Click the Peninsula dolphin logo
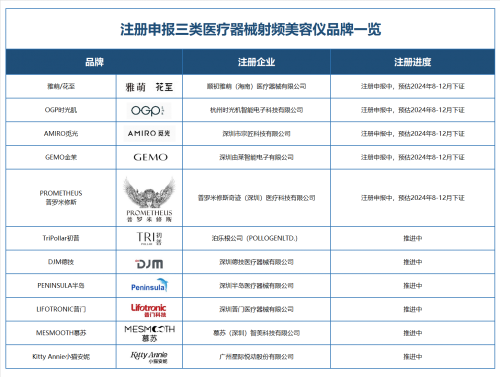The image size is (500, 377). click(149, 285)
